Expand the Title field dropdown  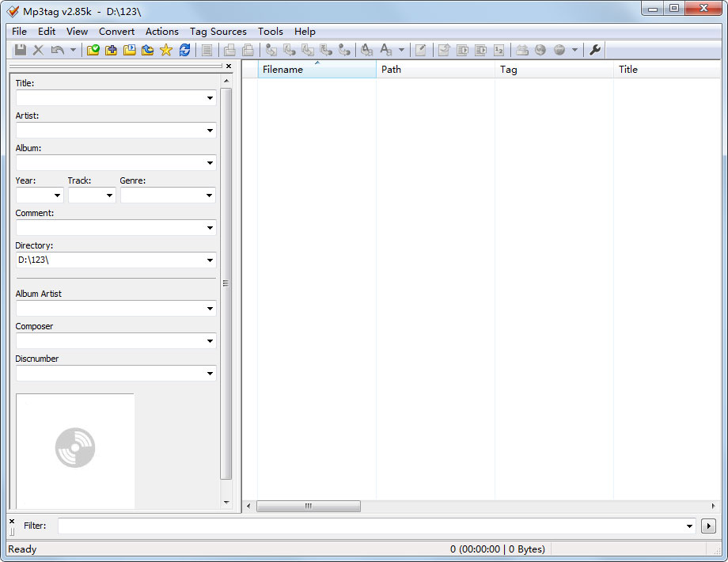coord(210,98)
